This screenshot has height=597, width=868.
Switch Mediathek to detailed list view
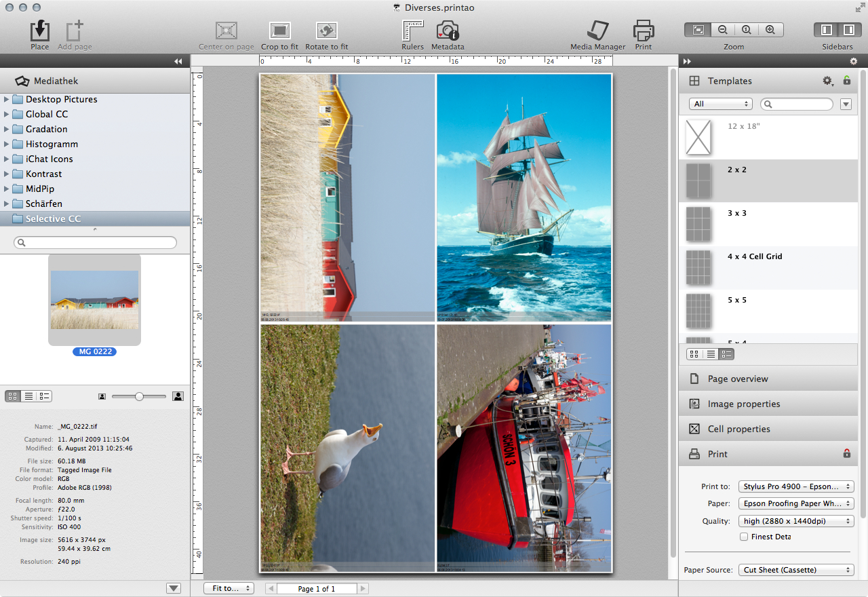tap(45, 396)
